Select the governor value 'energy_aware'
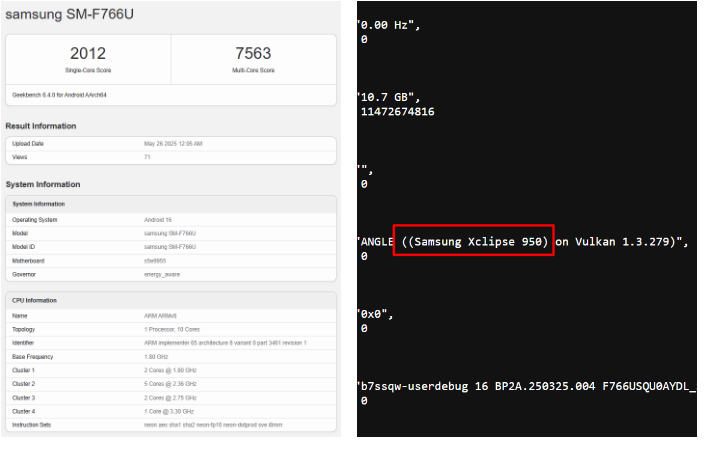Screen dimensions: 706x451 point(162,275)
